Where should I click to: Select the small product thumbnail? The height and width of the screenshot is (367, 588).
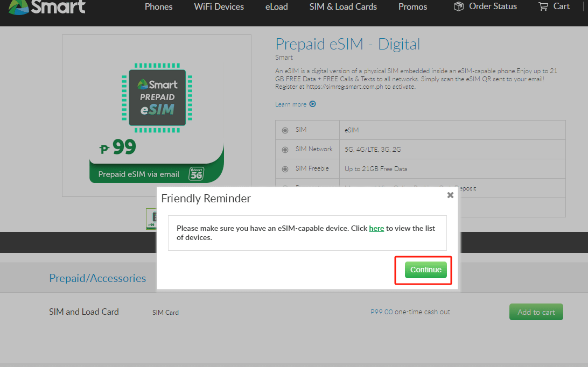point(151,219)
